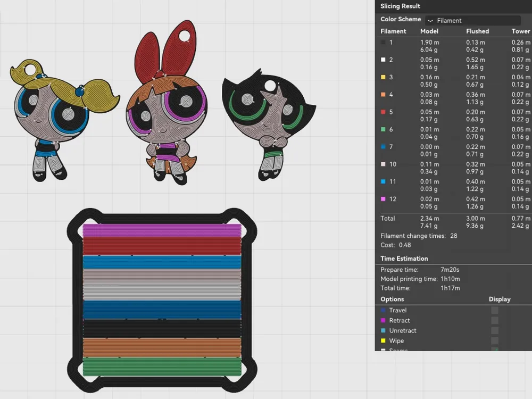Viewport: 532px width, 399px height.
Task: Click the cyan swatch for filament 11
Action: coord(383,181)
